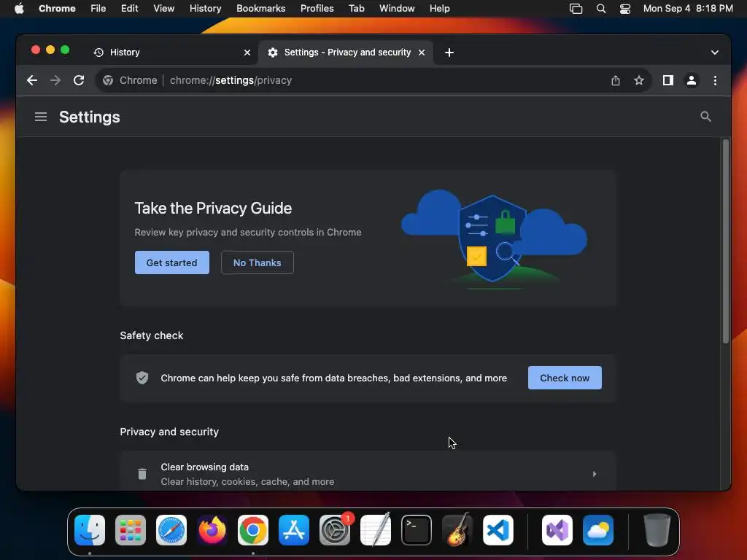Screen dimensions: 747x560
Task: Open the Profiles menu
Action: 317,9
